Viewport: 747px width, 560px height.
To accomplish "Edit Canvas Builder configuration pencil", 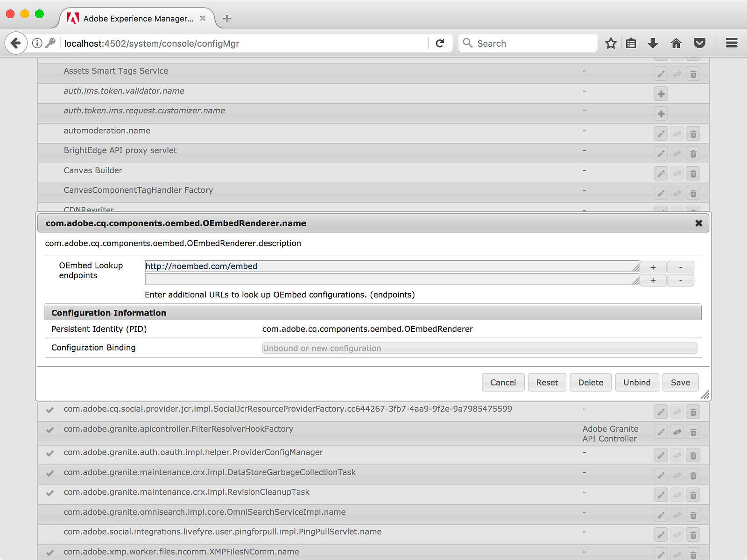I will (x=661, y=174).
